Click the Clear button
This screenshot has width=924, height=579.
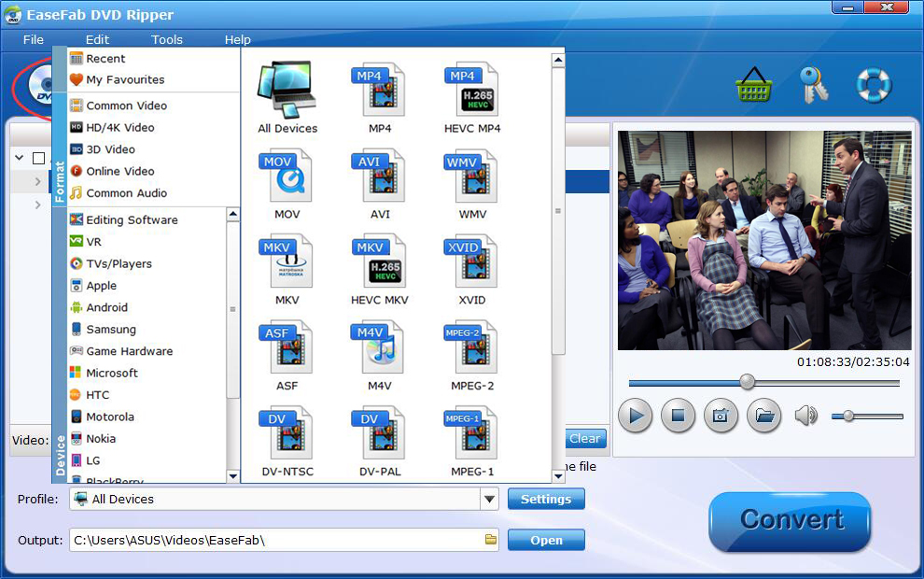(x=585, y=438)
